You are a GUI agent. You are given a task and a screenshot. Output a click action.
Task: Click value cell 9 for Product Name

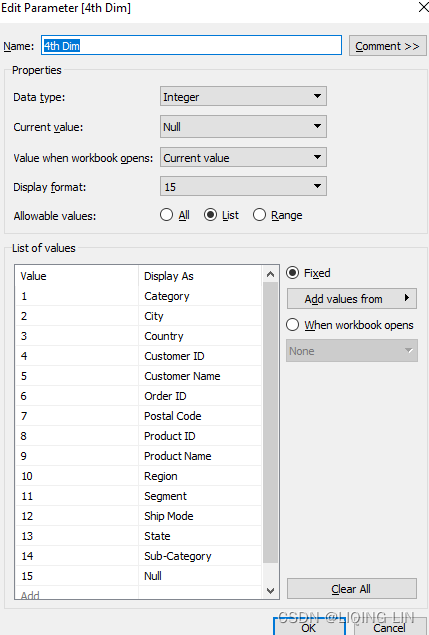pyautogui.click(x=77, y=456)
